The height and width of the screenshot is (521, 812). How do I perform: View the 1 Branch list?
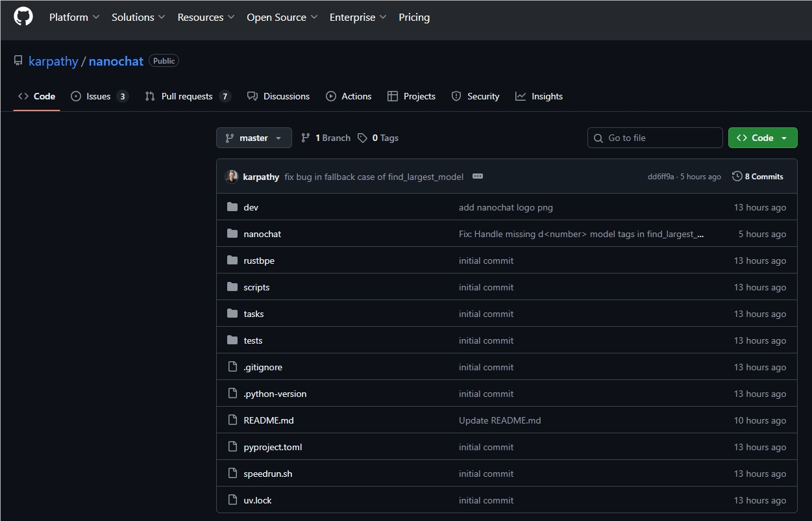[326, 138]
